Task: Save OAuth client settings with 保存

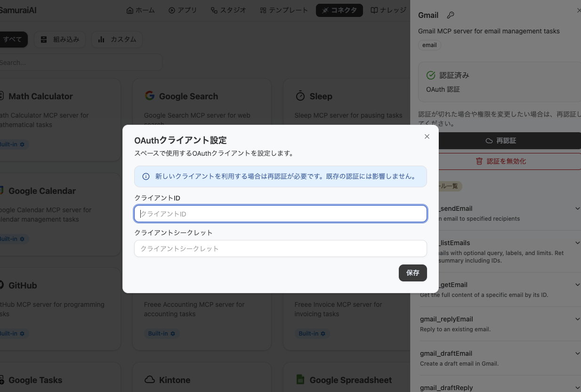Action: (x=413, y=273)
